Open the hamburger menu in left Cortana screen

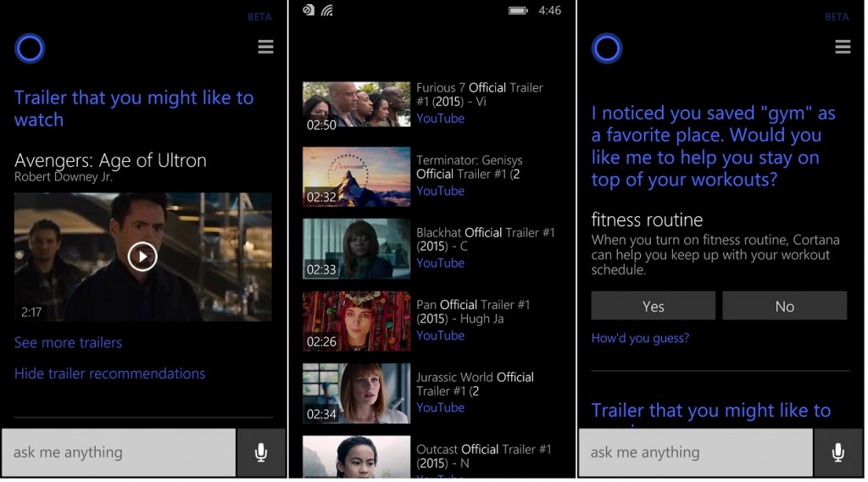[265, 47]
